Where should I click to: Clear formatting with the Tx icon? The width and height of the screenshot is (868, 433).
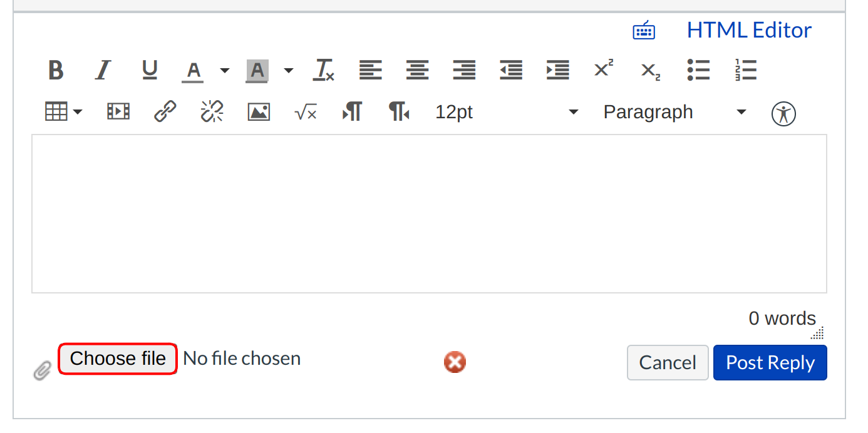(323, 69)
